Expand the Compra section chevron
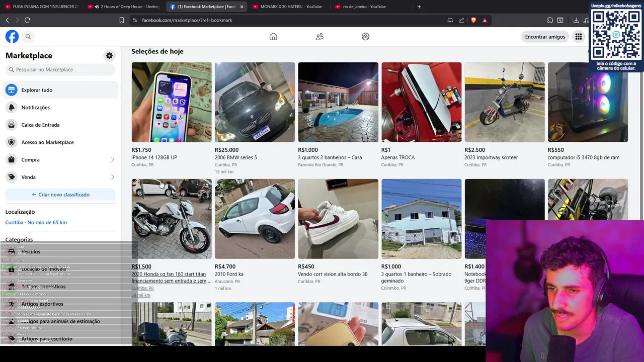Image resolution: width=644 pixels, height=362 pixels. pos(112,160)
